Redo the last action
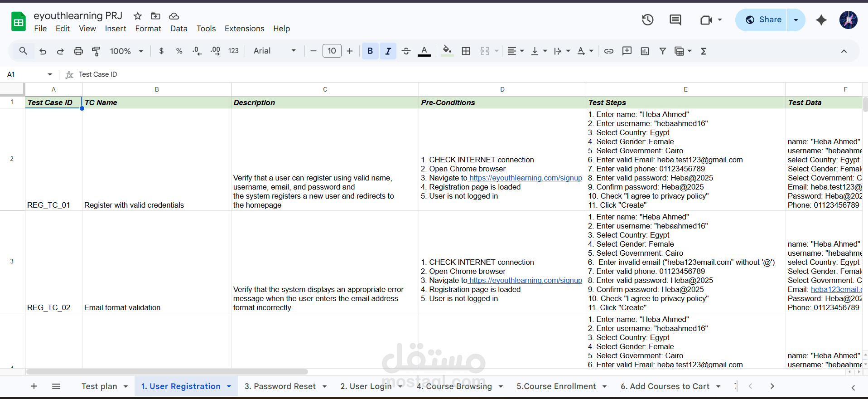This screenshot has height=399, width=868. coord(60,51)
